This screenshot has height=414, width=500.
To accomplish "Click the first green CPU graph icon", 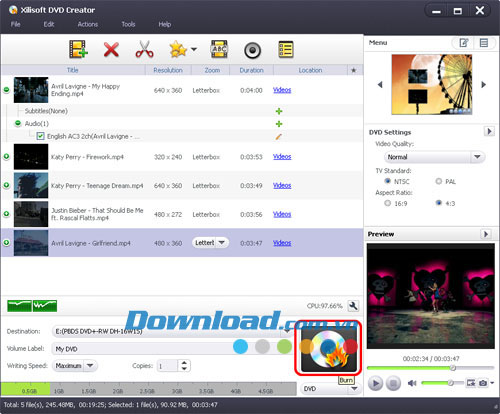I will pos(19,305).
